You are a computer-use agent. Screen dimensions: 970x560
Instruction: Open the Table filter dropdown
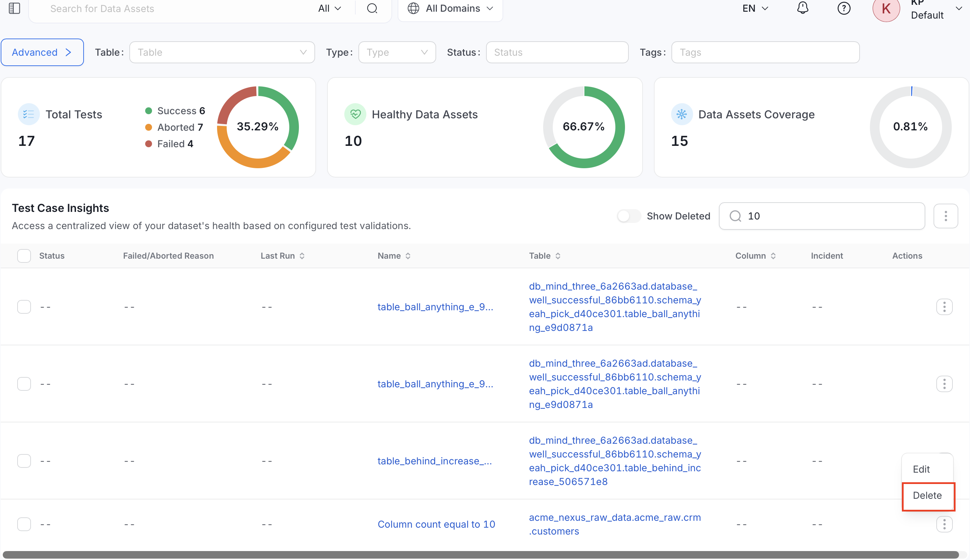click(x=222, y=52)
